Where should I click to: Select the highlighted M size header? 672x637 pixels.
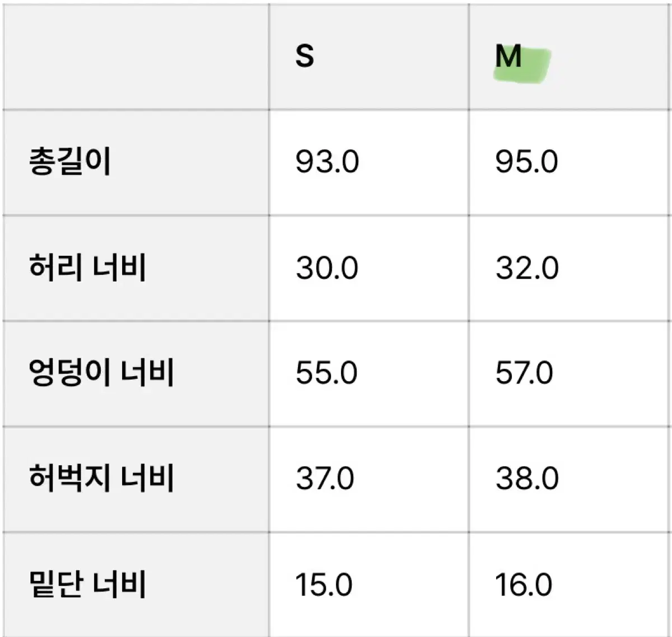click(570, 57)
